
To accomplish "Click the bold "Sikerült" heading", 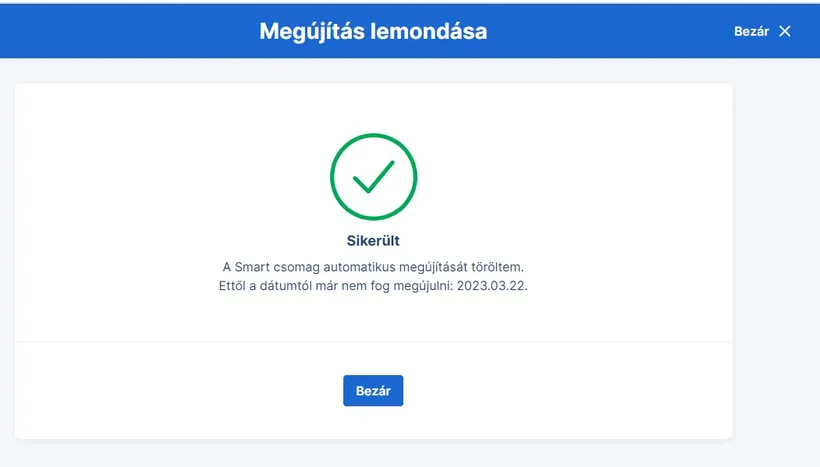I will pos(373,241).
